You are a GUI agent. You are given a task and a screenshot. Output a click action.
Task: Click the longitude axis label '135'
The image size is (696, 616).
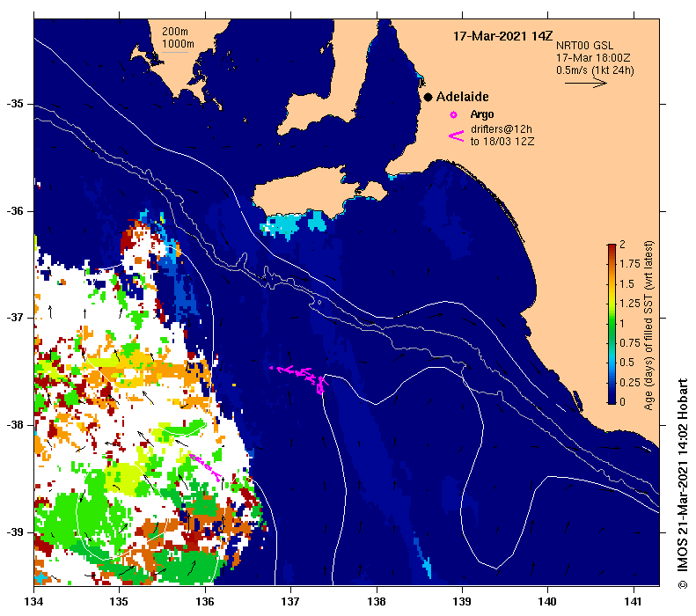(x=119, y=602)
